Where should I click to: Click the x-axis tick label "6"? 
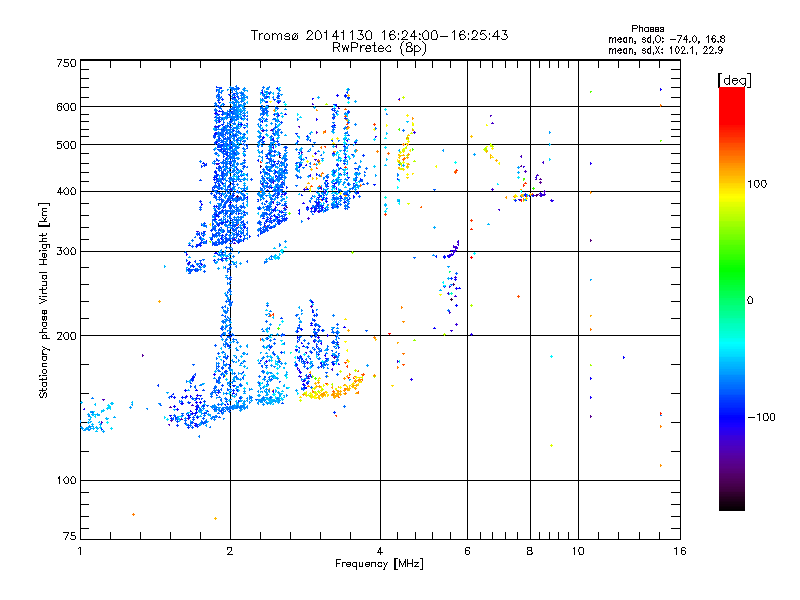click(467, 551)
